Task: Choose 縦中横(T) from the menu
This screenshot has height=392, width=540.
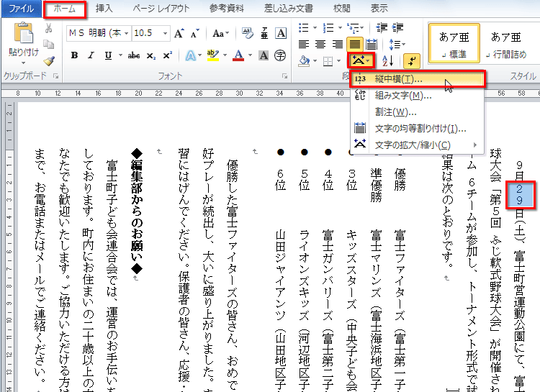Action: point(418,79)
